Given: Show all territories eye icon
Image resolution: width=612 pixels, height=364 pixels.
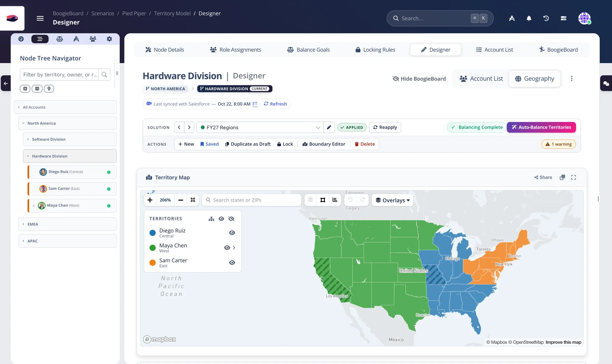Looking at the screenshot, I should (x=221, y=219).
